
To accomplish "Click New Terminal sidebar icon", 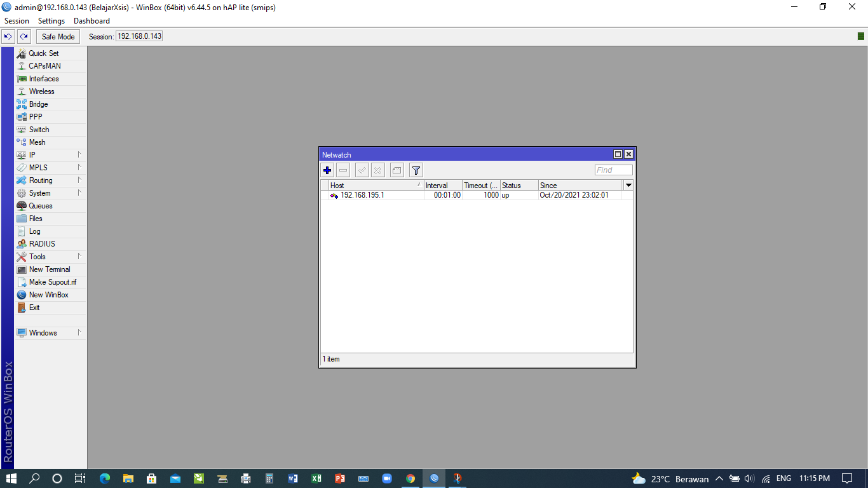I will click(x=22, y=269).
